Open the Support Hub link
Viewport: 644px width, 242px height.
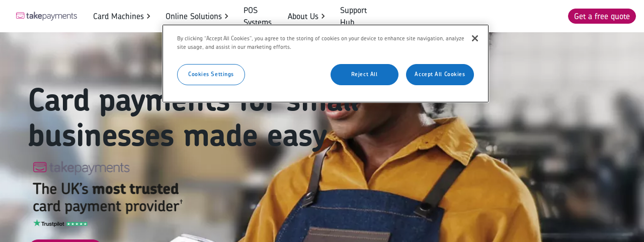pyautogui.click(x=353, y=16)
